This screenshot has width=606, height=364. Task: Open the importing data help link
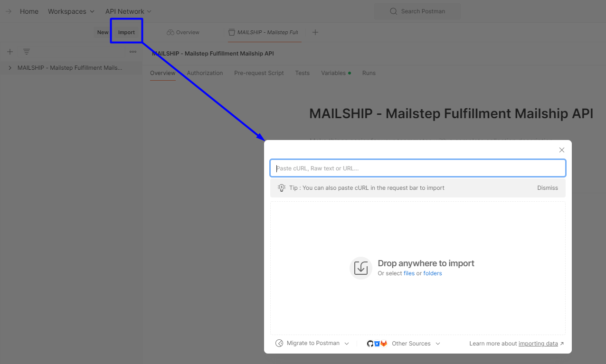[x=538, y=344]
